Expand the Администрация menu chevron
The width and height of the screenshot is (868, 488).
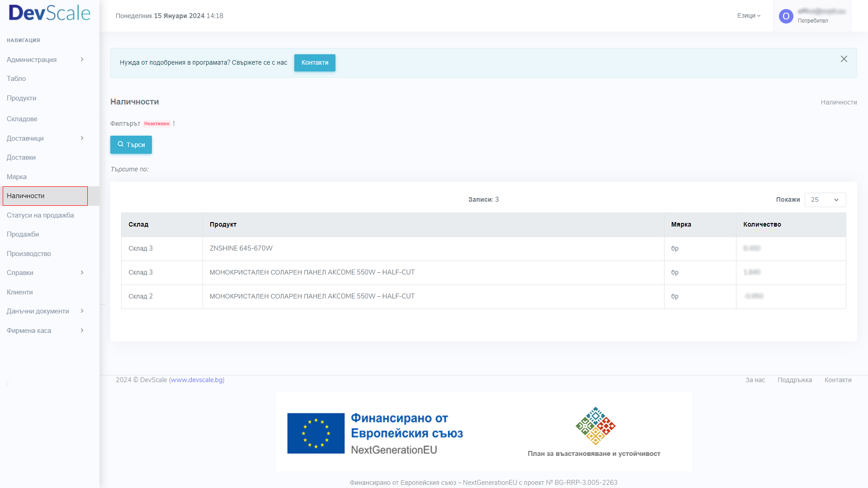82,59
